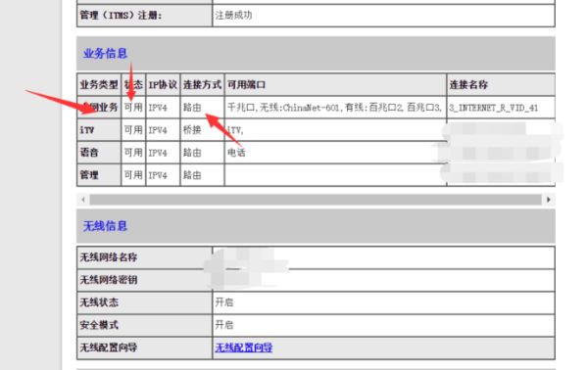Open the 无线配置向导 link
Viewport: 588px width, 370px height.
click(x=244, y=347)
